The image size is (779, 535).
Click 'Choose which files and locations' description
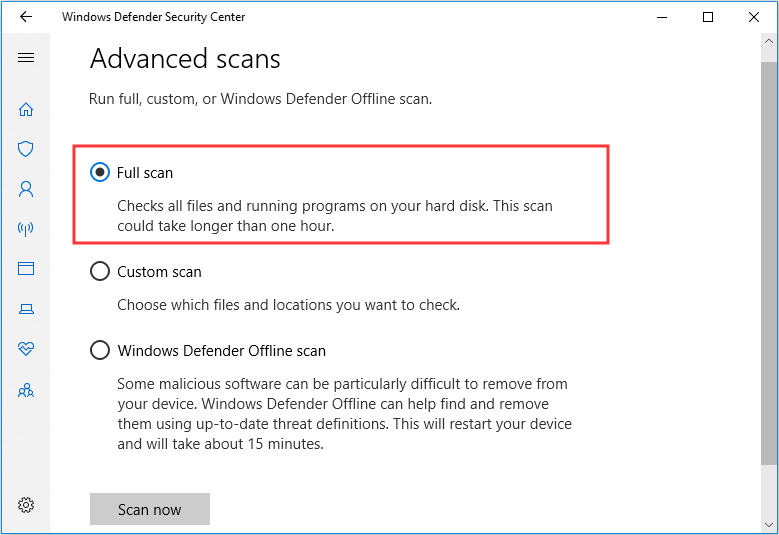(x=288, y=305)
